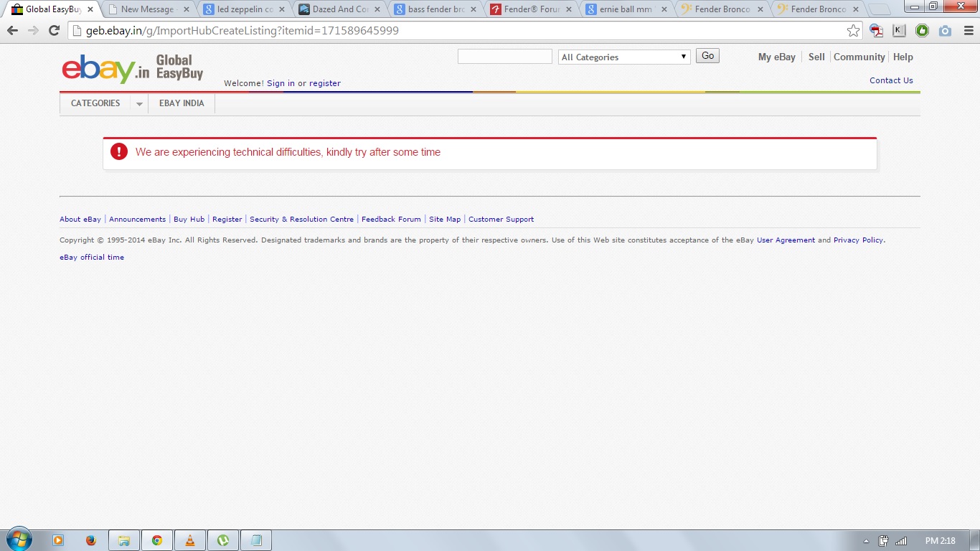Click the Contact Us link
This screenshot has width=980, height=551.
tap(891, 80)
